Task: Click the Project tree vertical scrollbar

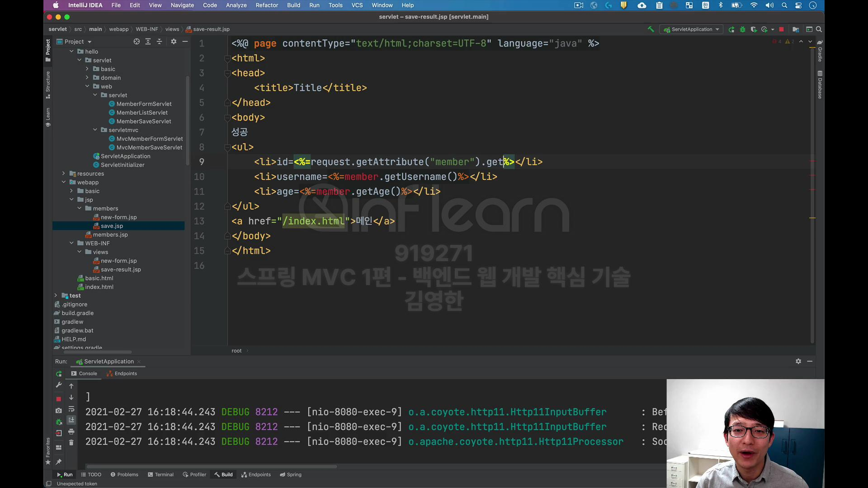Action: (188, 120)
